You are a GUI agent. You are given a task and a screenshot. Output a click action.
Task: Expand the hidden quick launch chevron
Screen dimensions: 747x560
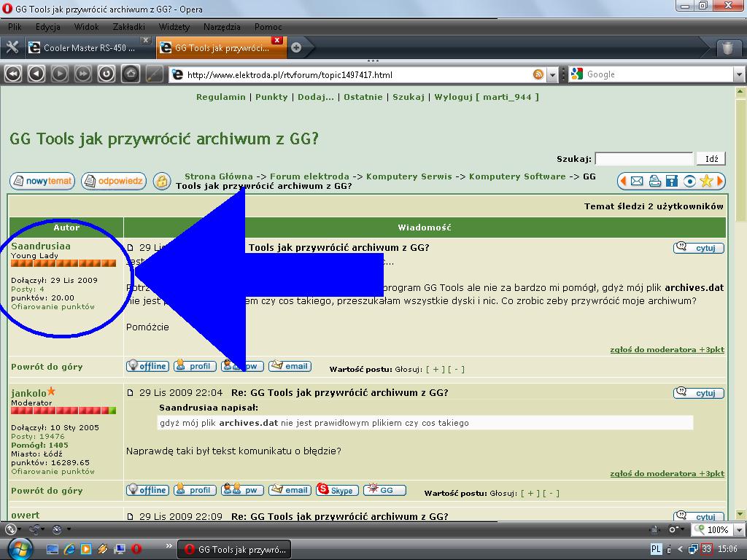[169, 545]
